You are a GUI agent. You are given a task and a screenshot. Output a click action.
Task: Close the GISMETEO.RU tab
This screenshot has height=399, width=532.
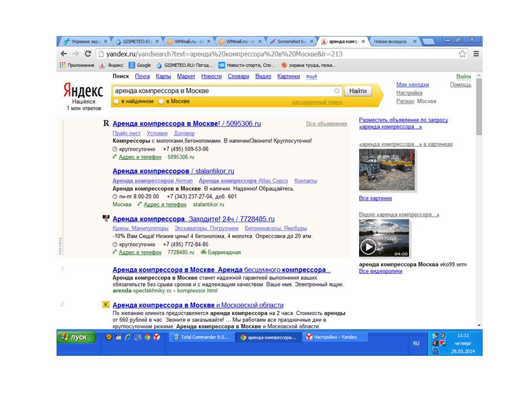(x=157, y=42)
